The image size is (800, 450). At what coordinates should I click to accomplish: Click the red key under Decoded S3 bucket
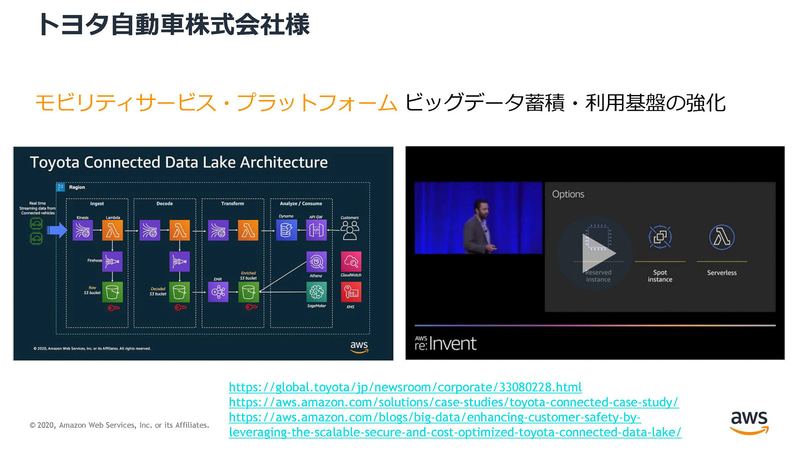[x=180, y=308]
